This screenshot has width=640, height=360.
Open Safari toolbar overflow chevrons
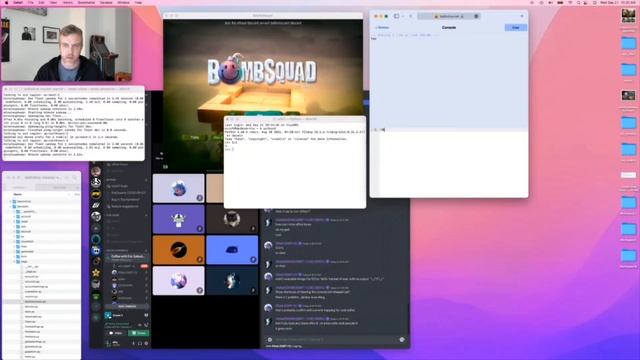tap(522, 16)
